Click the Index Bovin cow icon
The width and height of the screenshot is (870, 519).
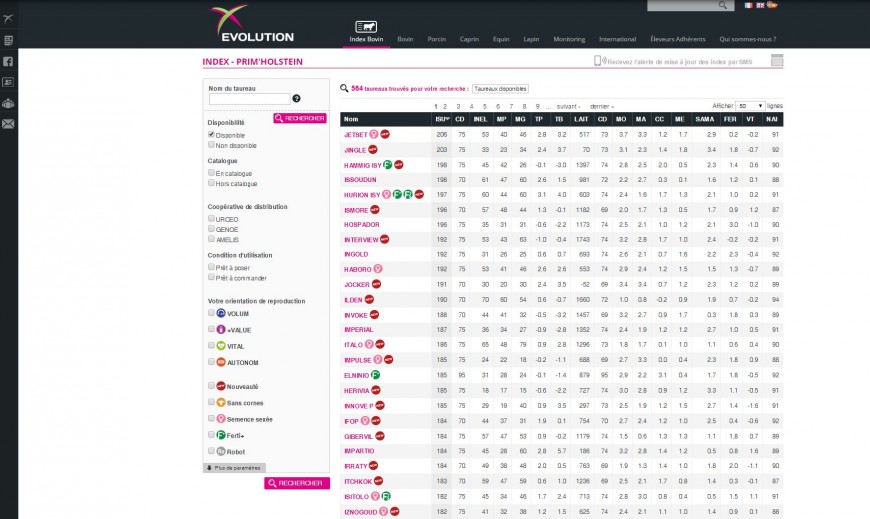pos(366,27)
